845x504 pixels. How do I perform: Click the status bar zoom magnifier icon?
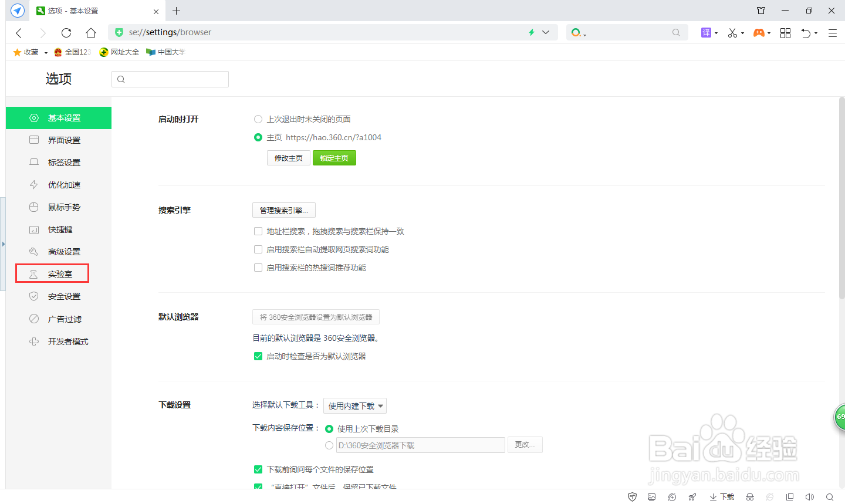[830, 497]
